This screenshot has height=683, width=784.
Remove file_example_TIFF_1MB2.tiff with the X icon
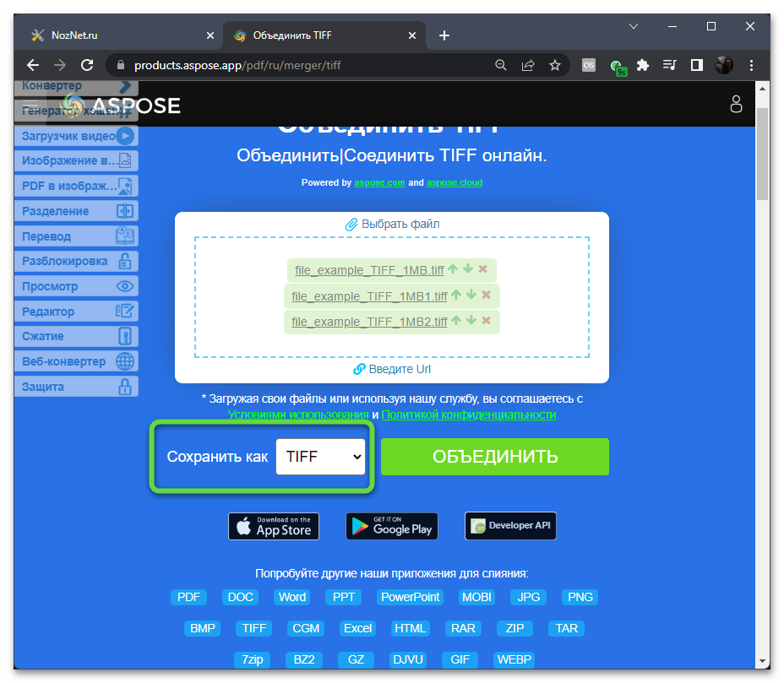486,320
